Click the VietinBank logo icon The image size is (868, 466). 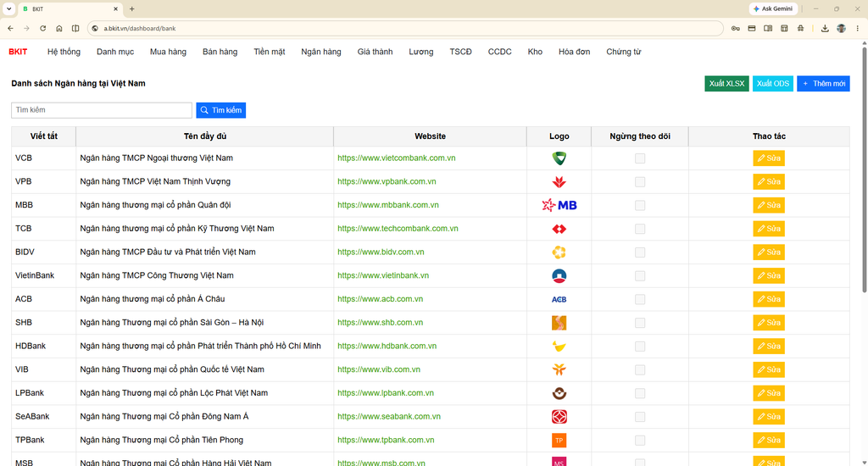[x=559, y=275]
